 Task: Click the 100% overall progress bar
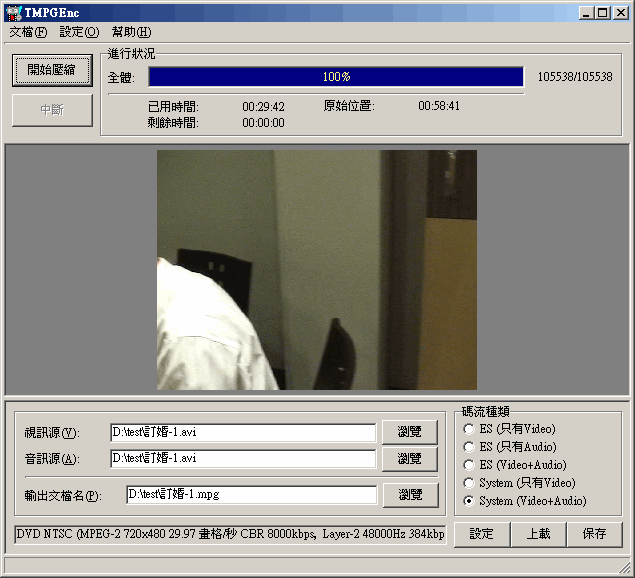coord(336,77)
